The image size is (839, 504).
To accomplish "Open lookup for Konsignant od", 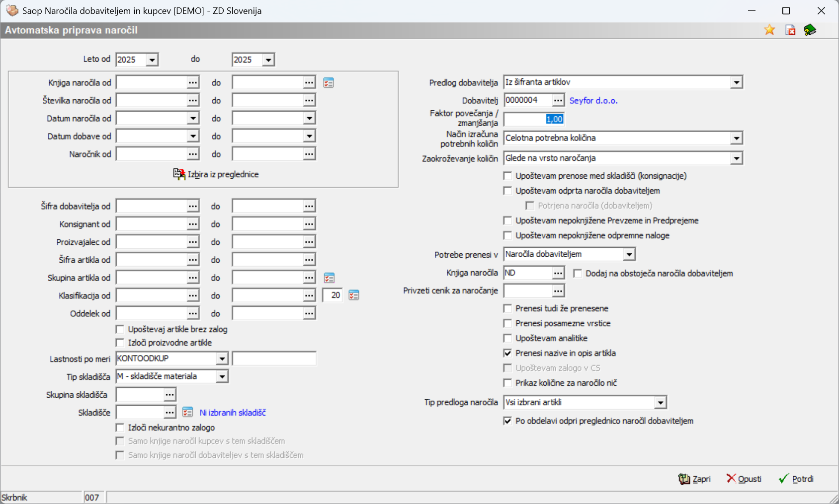I will (x=193, y=224).
